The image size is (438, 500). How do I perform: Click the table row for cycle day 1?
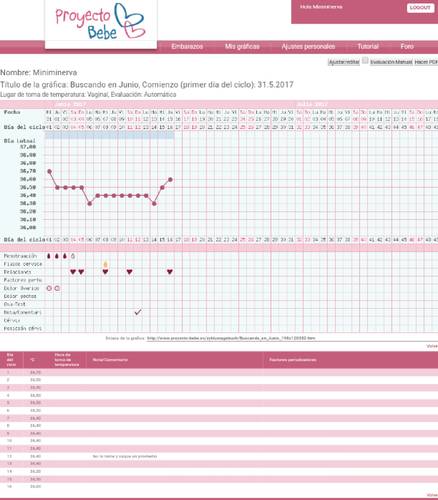[x=219, y=372]
